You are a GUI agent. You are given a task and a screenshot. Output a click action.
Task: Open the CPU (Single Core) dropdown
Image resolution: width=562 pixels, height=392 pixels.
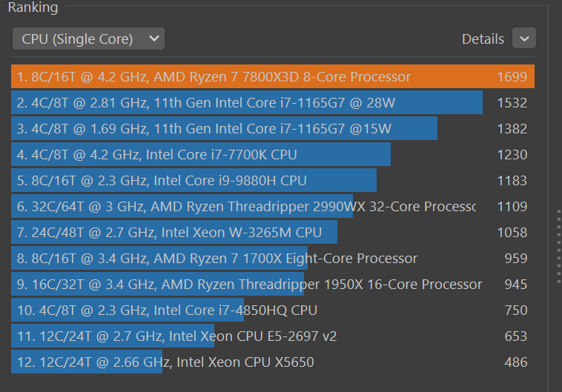88,39
